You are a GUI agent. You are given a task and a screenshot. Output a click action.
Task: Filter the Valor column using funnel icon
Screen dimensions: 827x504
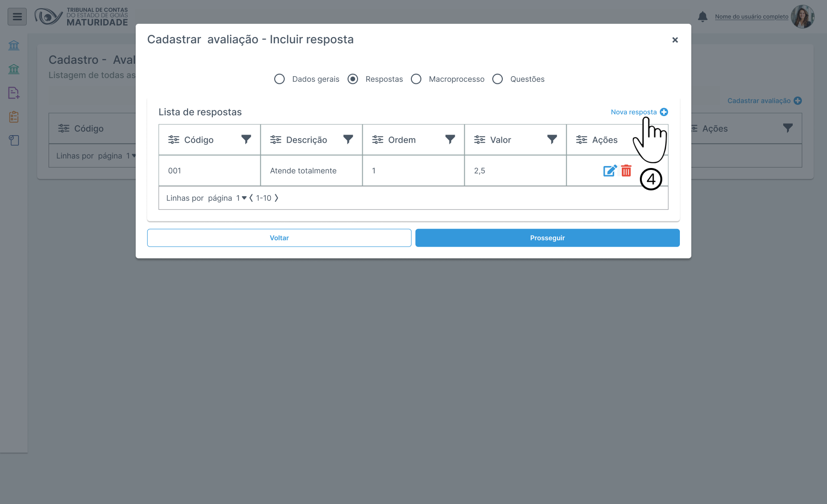click(x=552, y=139)
